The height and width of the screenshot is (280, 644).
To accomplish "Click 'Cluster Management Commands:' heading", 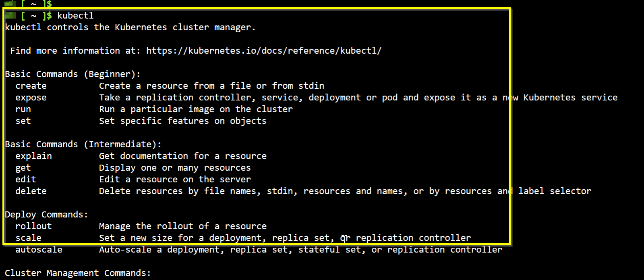I will [x=78, y=273].
